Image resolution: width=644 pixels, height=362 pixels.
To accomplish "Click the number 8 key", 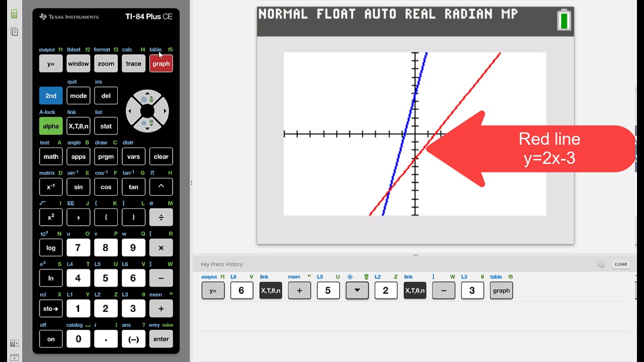I will (x=106, y=248).
